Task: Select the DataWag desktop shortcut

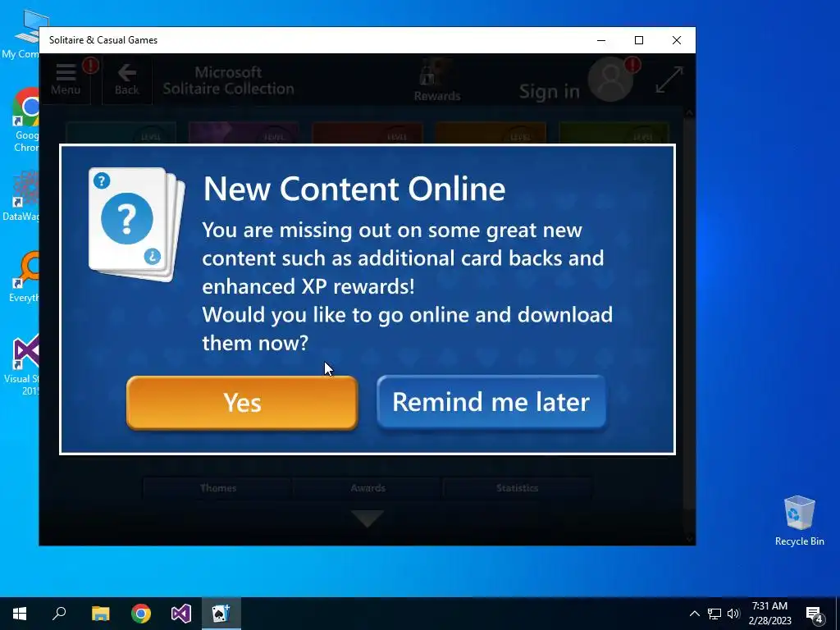Action: [21, 195]
